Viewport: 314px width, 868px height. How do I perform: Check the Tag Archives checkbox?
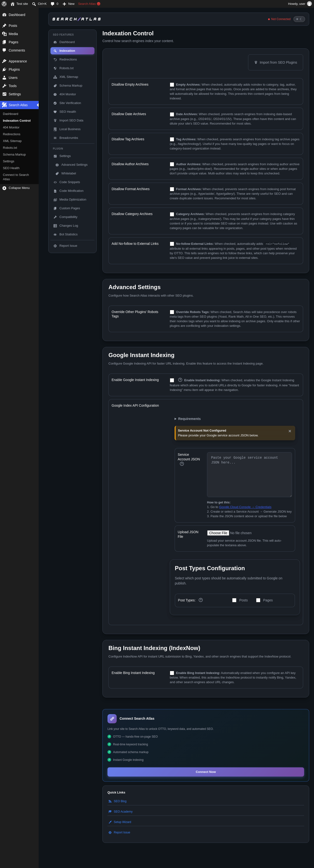tap(172, 140)
